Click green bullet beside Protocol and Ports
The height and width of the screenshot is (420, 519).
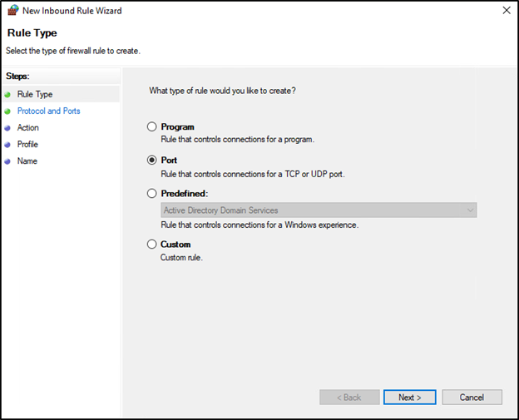click(x=8, y=111)
